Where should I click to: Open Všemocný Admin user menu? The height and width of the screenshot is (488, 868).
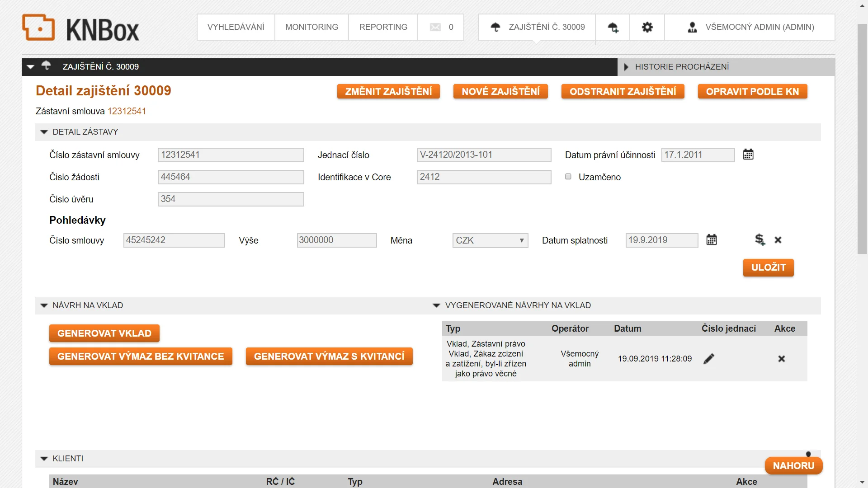tap(750, 27)
